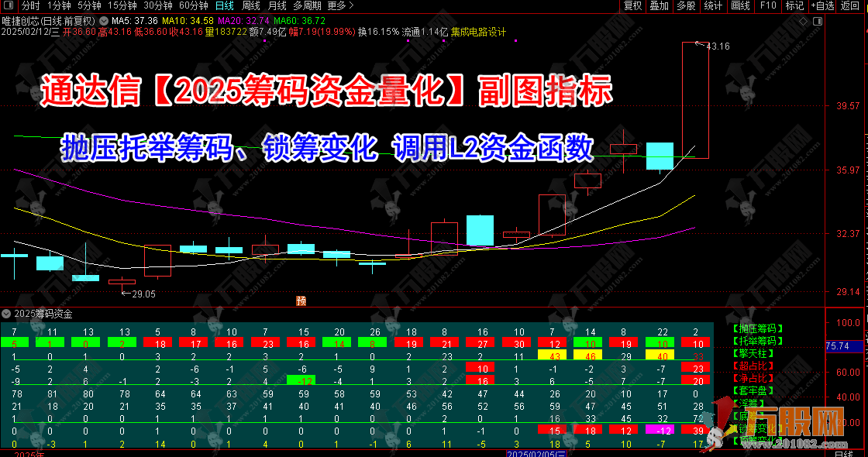Viewport: 868px width, 457px height.
Task: Click the yellow 46 cell in 擎天柱 row
Action: [x=588, y=356]
